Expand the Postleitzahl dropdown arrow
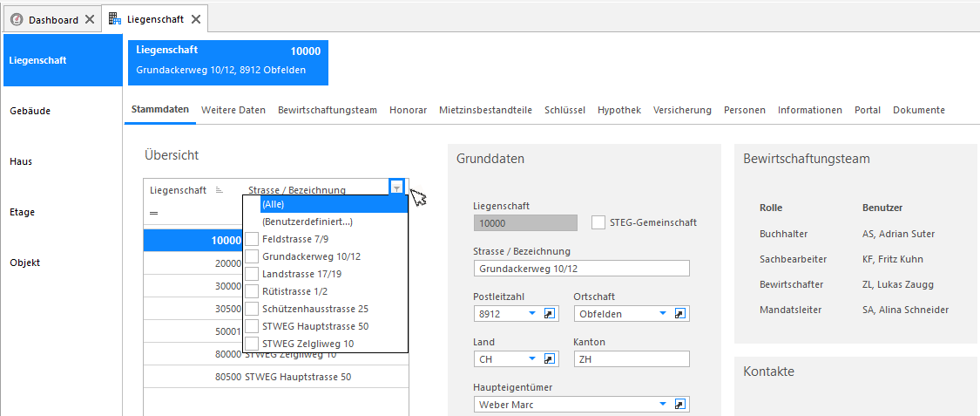Image resolution: width=980 pixels, height=416 pixels. click(x=532, y=314)
